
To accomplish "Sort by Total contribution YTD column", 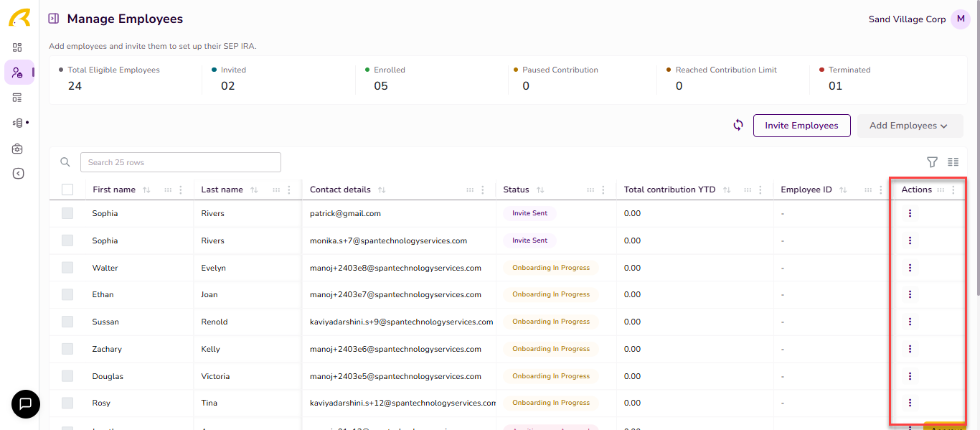I will point(727,190).
